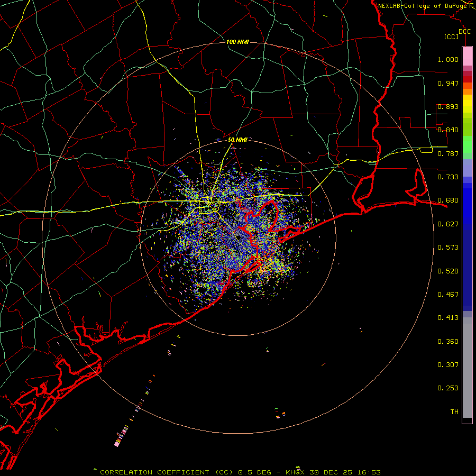The image size is (476, 476).
Task: Click the 0.413 legend value
Action: pos(448,318)
